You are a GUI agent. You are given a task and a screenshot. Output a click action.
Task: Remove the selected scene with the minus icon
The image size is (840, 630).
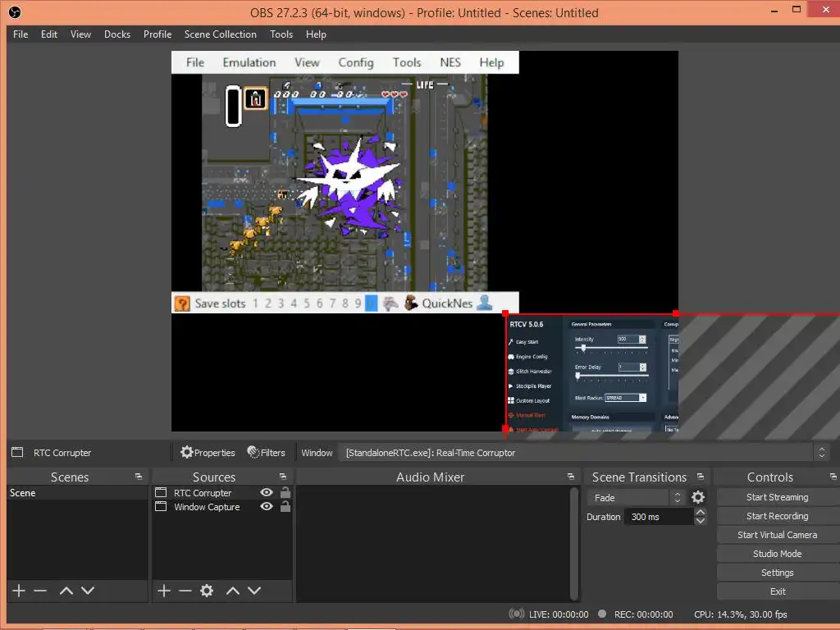click(40, 591)
